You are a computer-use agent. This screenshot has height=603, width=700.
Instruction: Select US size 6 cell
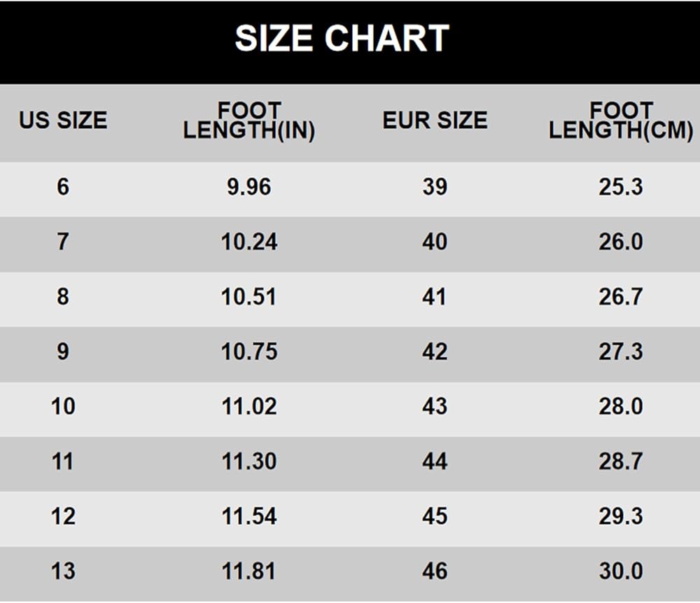63,187
